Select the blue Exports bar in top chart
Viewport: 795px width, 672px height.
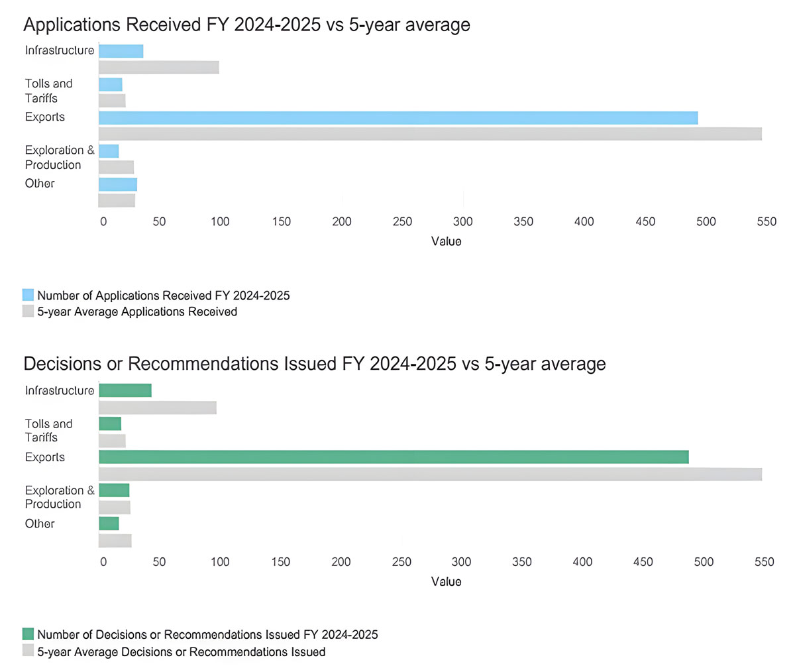[397, 117]
